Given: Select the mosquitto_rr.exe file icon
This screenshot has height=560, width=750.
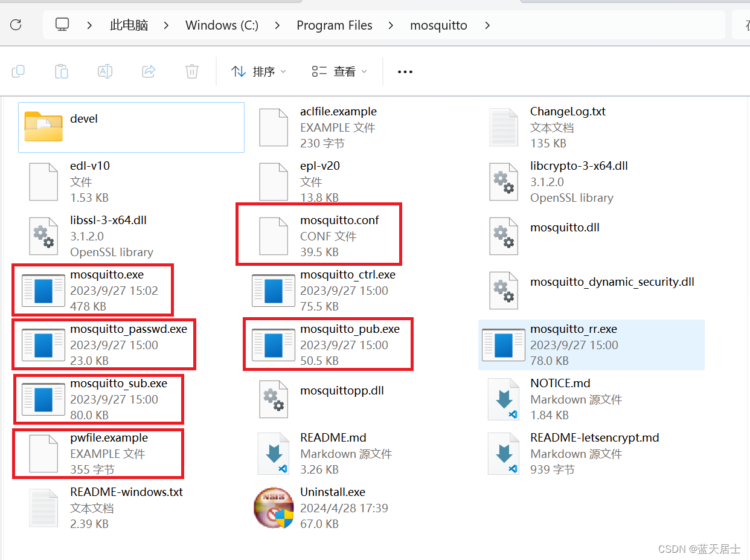Looking at the screenshot, I should 504,344.
